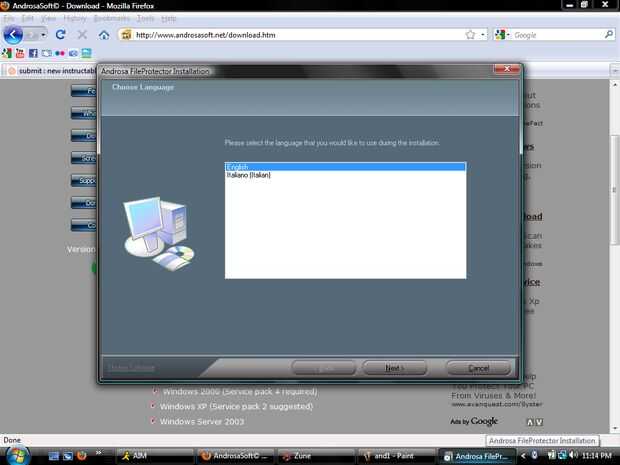
Task: Switch to Zune taskbar button
Action: 315,456
